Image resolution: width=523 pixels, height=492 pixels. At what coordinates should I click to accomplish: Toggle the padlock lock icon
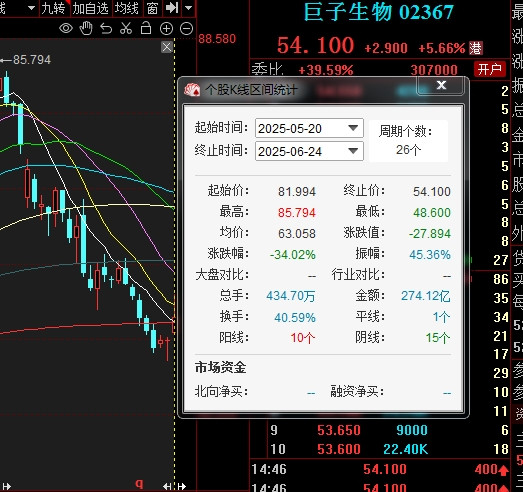click(146, 28)
